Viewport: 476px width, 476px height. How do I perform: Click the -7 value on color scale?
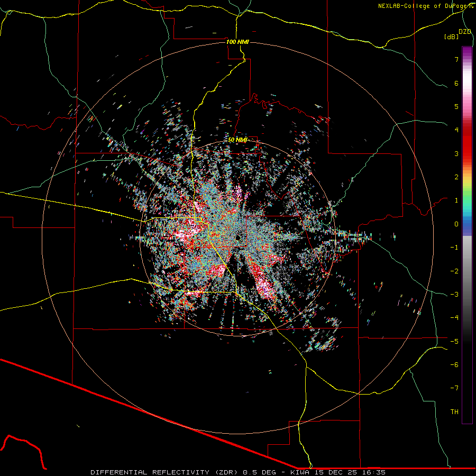point(454,388)
